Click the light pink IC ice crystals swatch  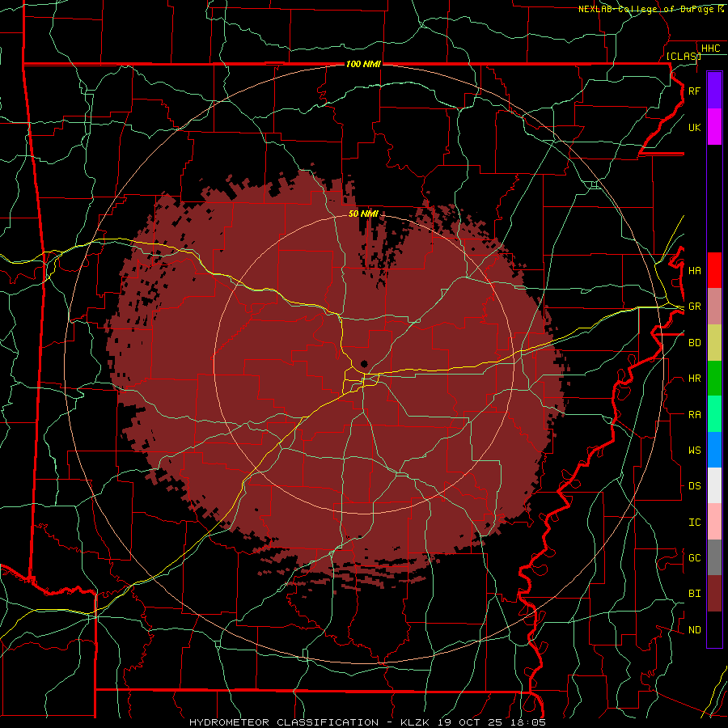714,522
